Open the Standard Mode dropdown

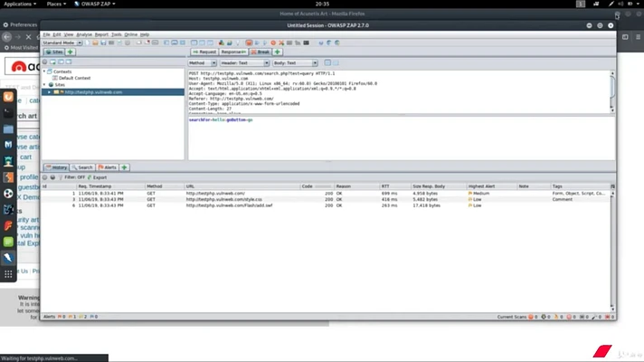click(x=62, y=43)
